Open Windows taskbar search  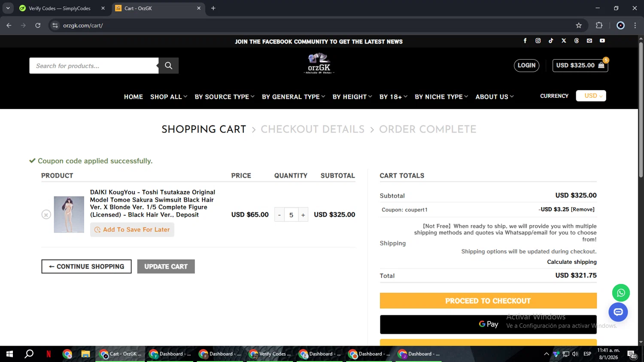(x=29, y=354)
